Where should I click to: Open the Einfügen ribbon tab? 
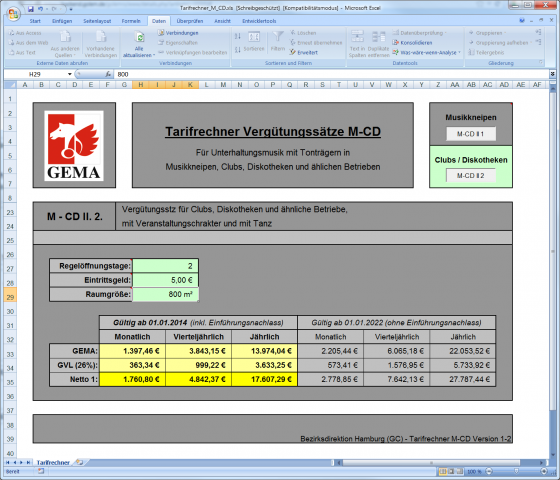pos(62,21)
